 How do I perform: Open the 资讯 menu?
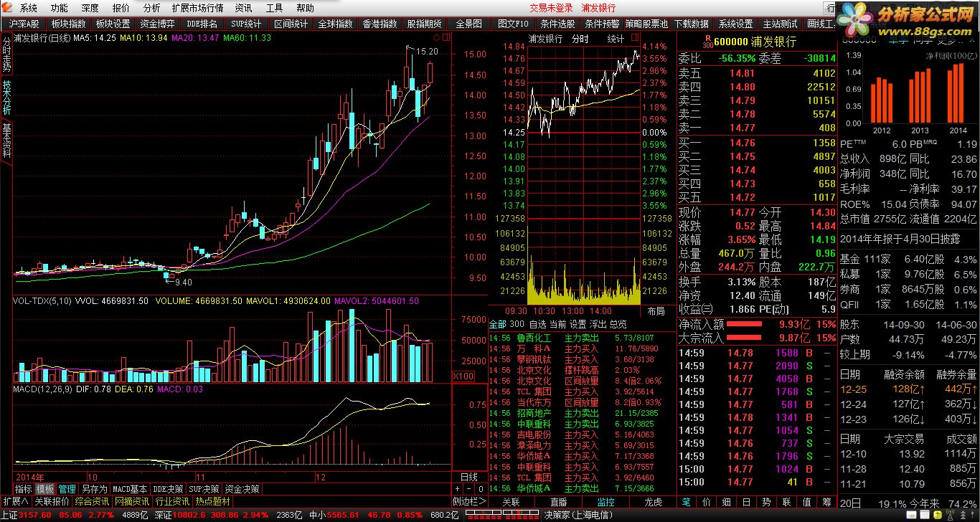(243, 8)
